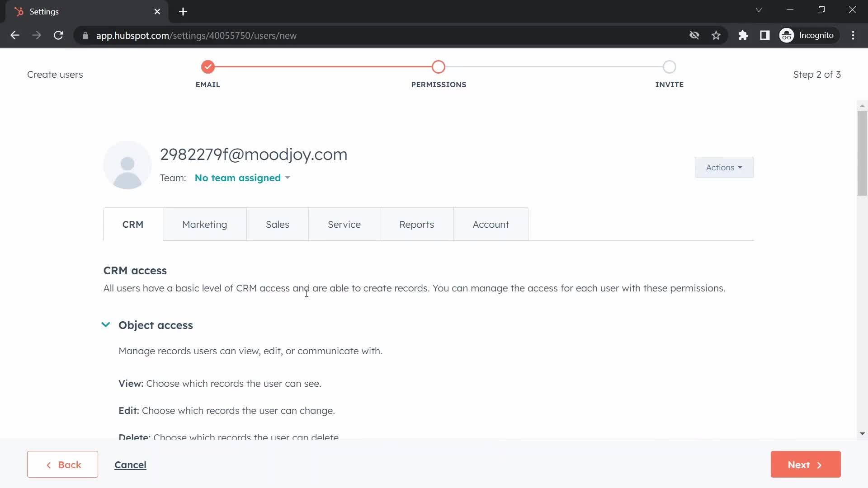Click the EMAIL step indicator
Image resolution: width=868 pixels, height=488 pixels.
[x=208, y=67]
